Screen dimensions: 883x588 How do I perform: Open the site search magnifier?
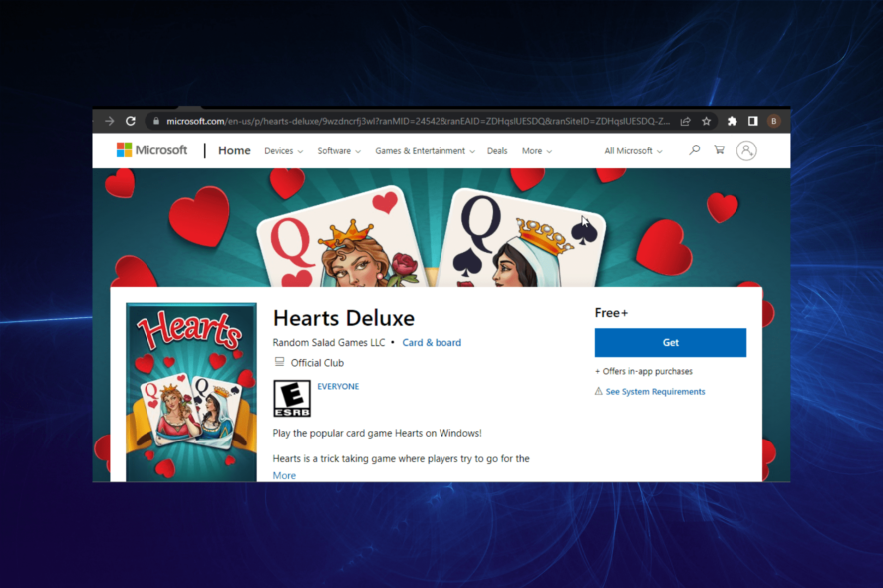click(695, 149)
